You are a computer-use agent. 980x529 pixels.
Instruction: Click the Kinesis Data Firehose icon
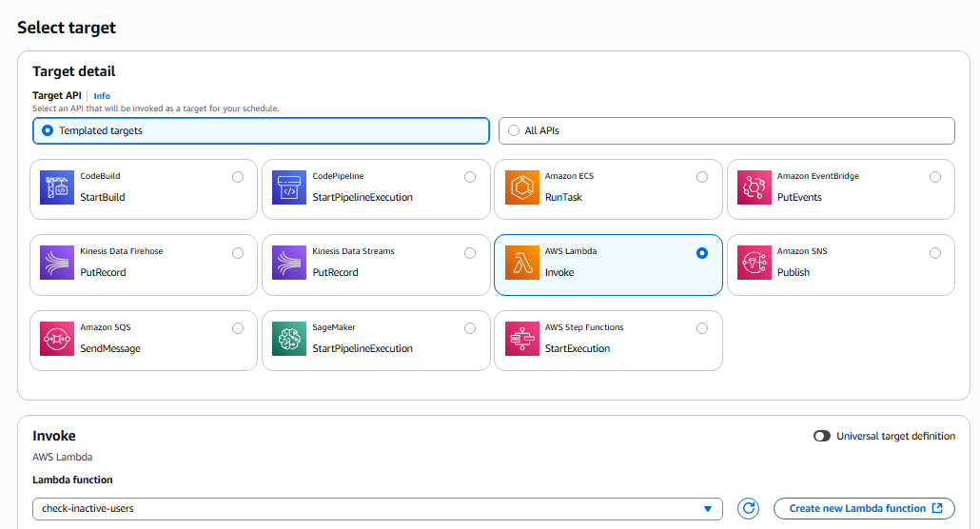pyautogui.click(x=57, y=263)
